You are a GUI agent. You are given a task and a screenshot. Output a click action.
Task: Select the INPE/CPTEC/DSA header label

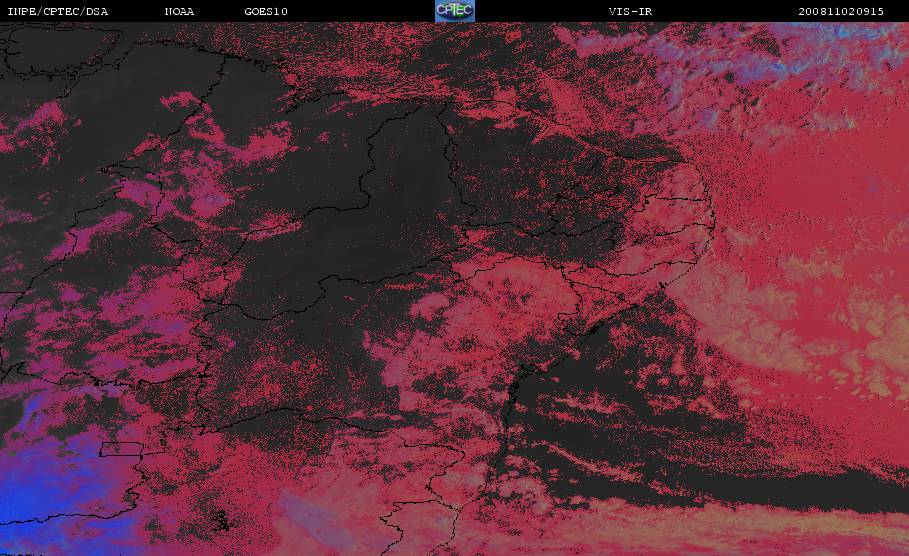[57, 12]
